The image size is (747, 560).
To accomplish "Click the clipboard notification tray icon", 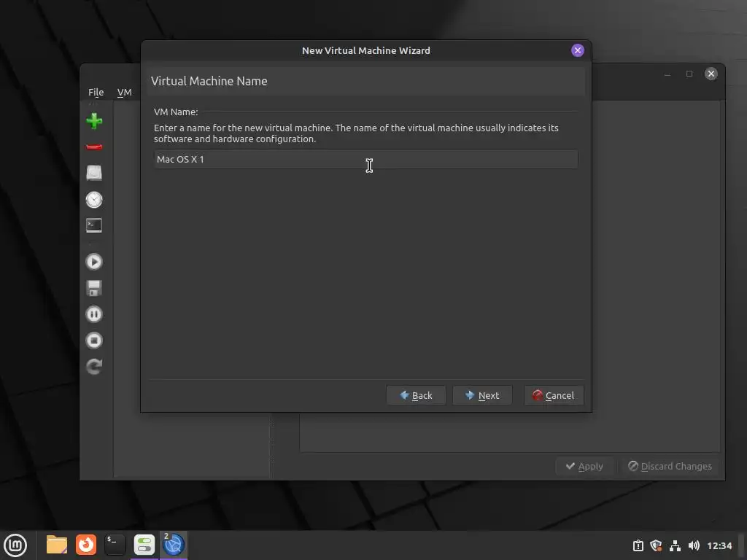I will pos(638,545).
